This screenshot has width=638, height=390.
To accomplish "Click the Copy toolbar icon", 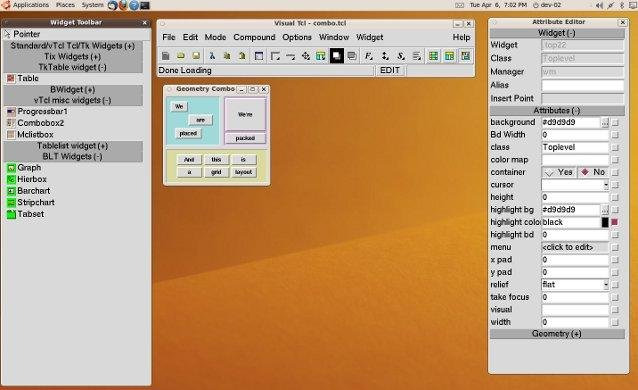I will click(227, 56).
